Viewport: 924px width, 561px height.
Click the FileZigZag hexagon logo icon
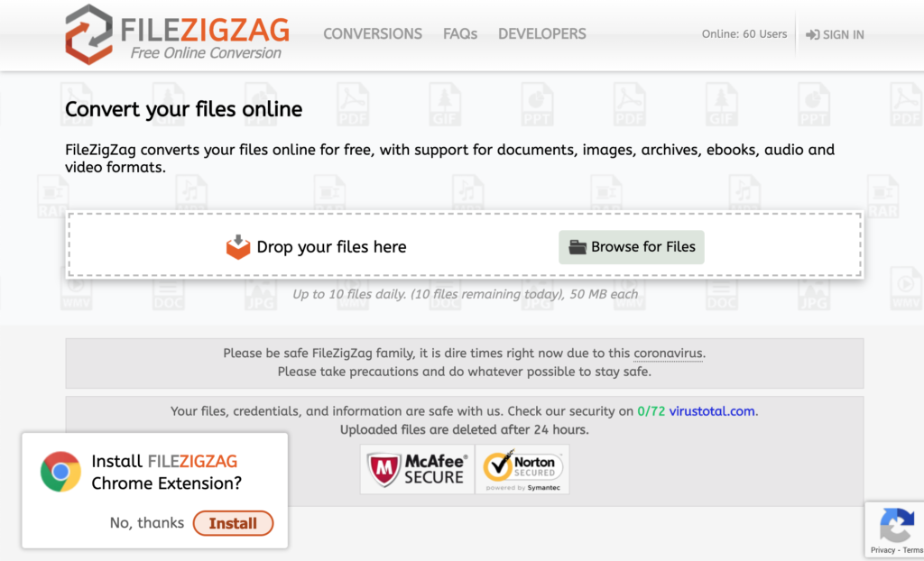coord(88,34)
